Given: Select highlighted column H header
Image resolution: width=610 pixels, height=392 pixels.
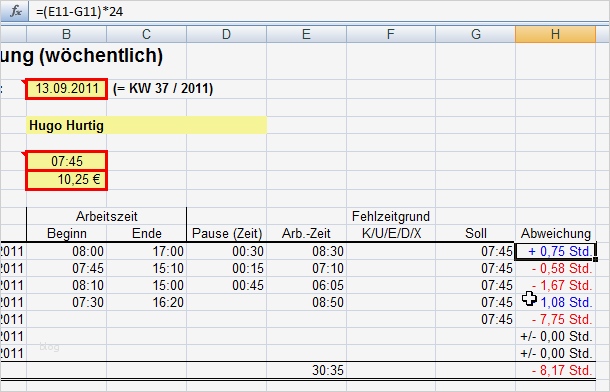Looking at the screenshot, I should [556, 34].
